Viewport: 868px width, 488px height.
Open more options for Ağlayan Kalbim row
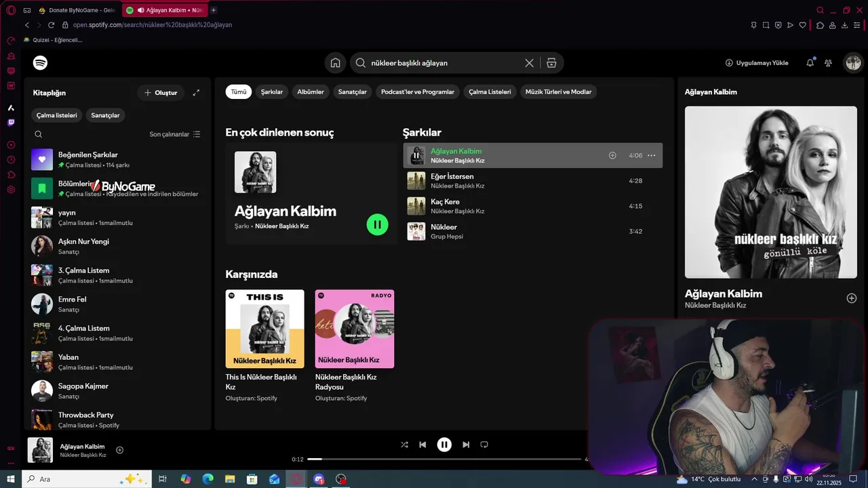[x=651, y=155]
